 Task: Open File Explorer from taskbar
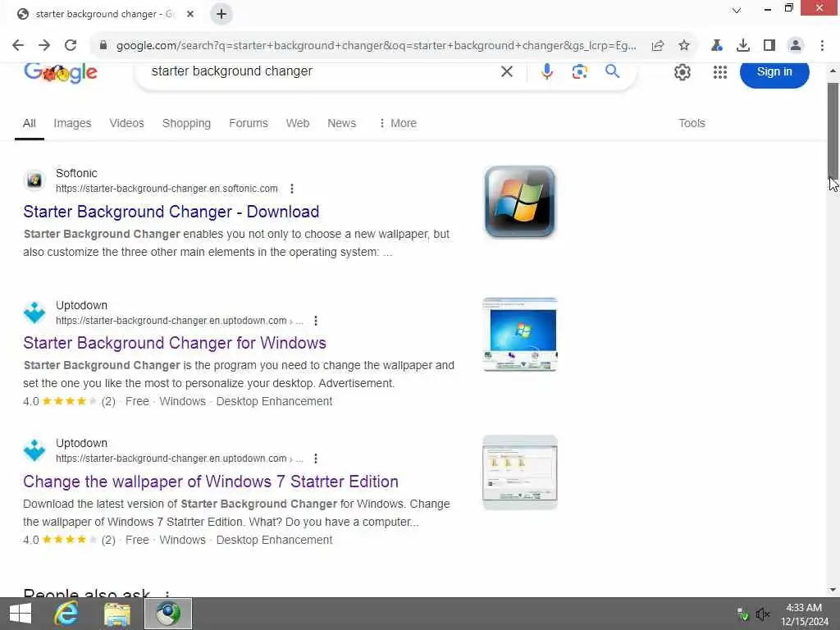pos(116,614)
